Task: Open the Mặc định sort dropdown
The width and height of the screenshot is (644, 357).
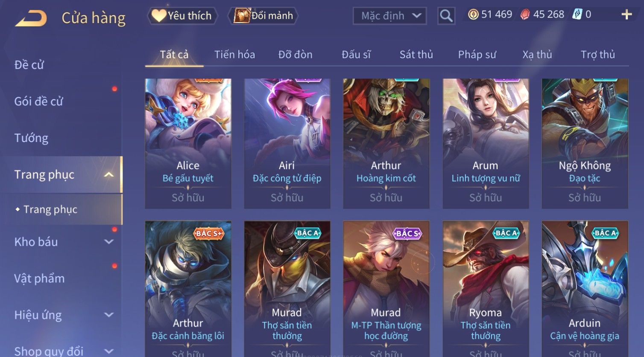Action: (x=390, y=16)
